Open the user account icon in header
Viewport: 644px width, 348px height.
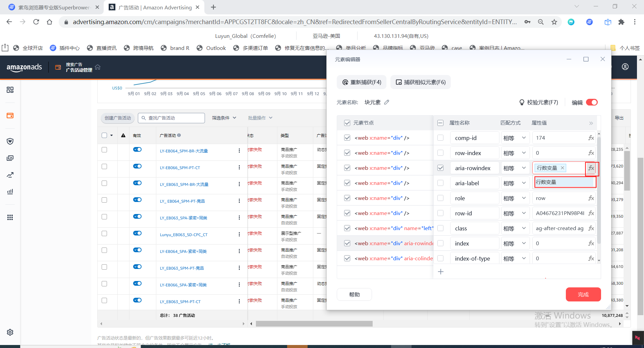click(625, 67)
